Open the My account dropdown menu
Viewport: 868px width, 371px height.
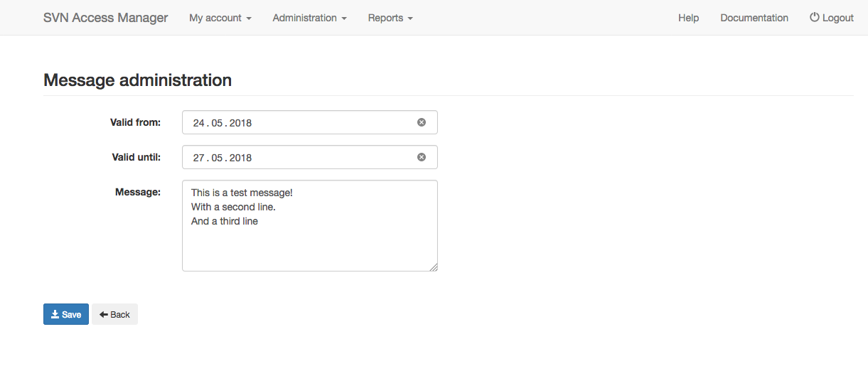(x=220, y=18)
